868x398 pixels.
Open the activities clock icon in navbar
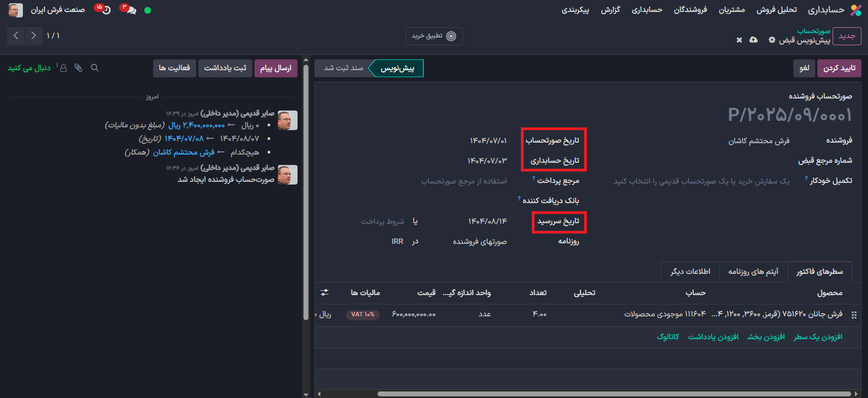tap(105, 10)
